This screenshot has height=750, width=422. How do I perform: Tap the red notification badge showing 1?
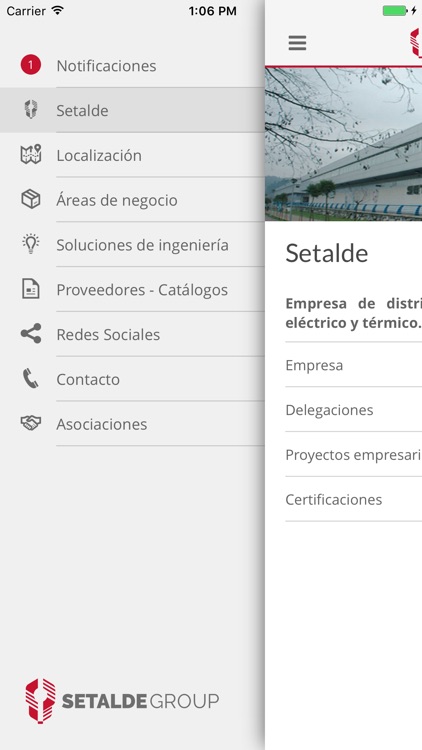point(31,65)
